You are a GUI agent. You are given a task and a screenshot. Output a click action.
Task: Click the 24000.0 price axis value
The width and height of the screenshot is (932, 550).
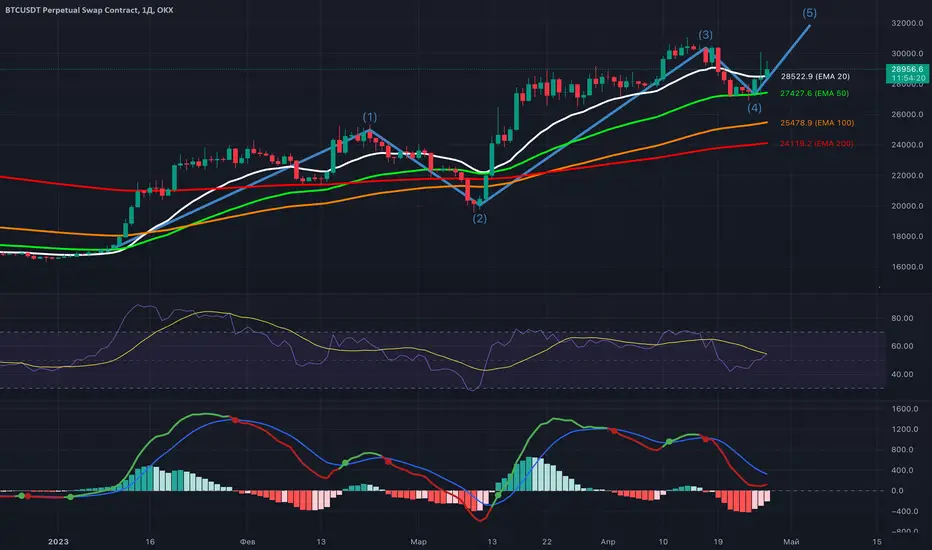[x=907, y=144]
